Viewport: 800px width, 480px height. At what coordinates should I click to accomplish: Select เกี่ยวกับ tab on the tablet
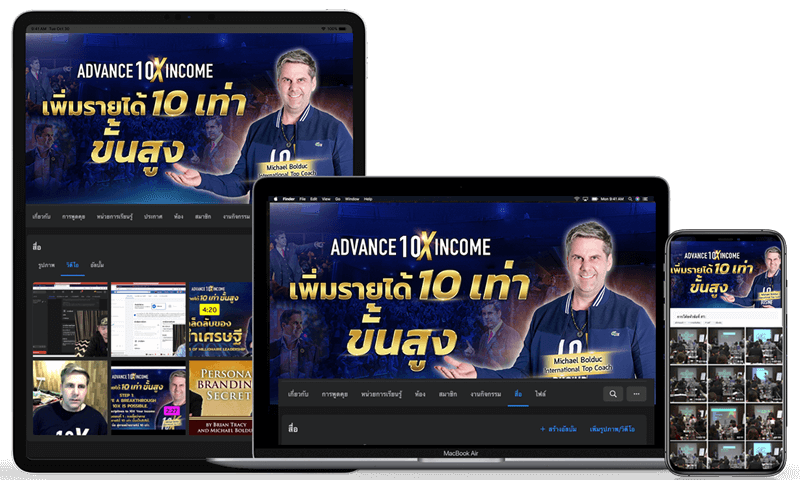pyautogui.click(x=41, y=216)
